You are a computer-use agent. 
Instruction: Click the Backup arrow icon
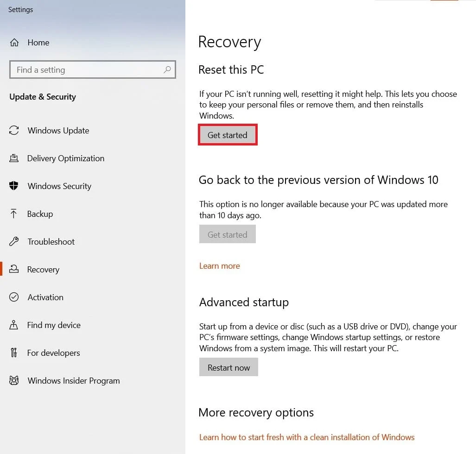[x=14, y=214]
